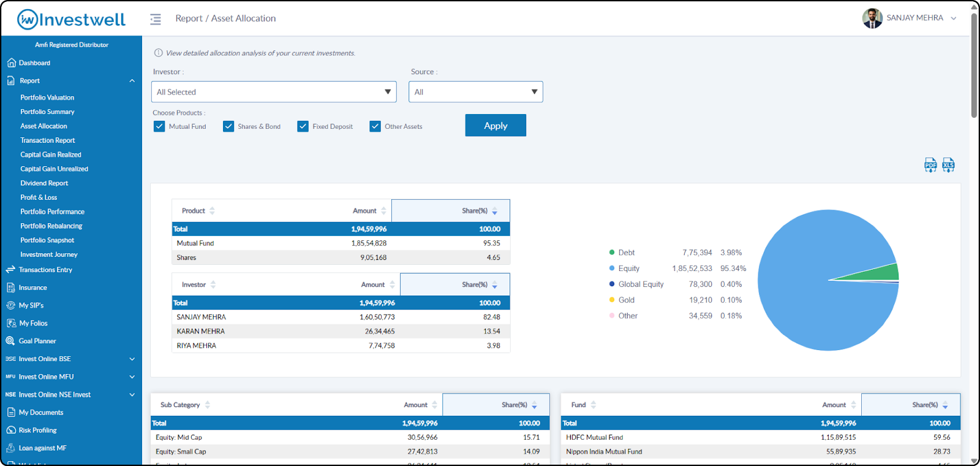Select HDFC Mutual Fund row
The width and height of the screenshot is (980, 466).
pyautogui.click(x=761, y=437)
